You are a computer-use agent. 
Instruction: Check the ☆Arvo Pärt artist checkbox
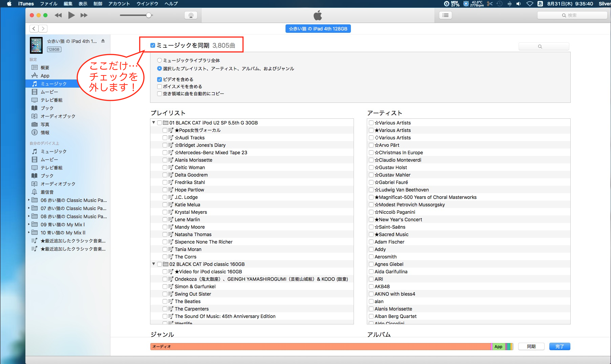coord(371,145)
